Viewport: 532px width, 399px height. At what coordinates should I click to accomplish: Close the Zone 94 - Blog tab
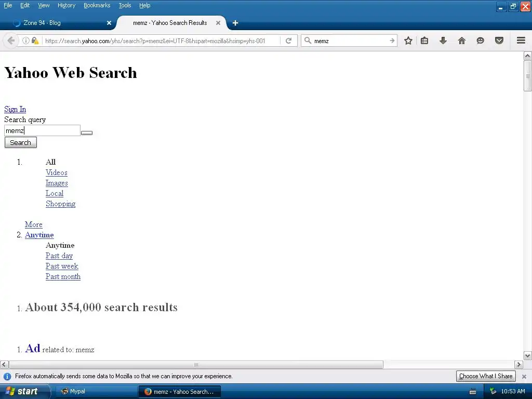[x=109, y=23]
